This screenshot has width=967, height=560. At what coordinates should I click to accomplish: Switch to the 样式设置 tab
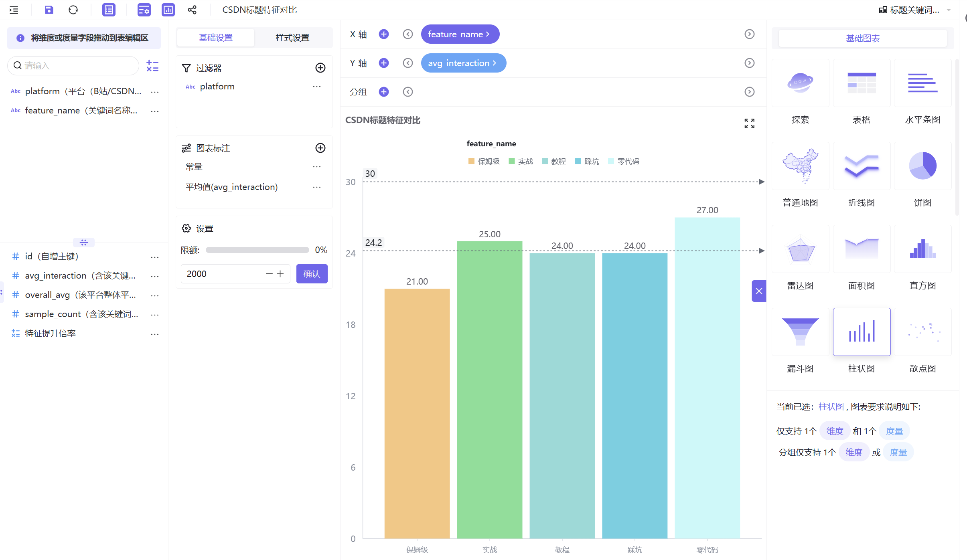(292, 38)
